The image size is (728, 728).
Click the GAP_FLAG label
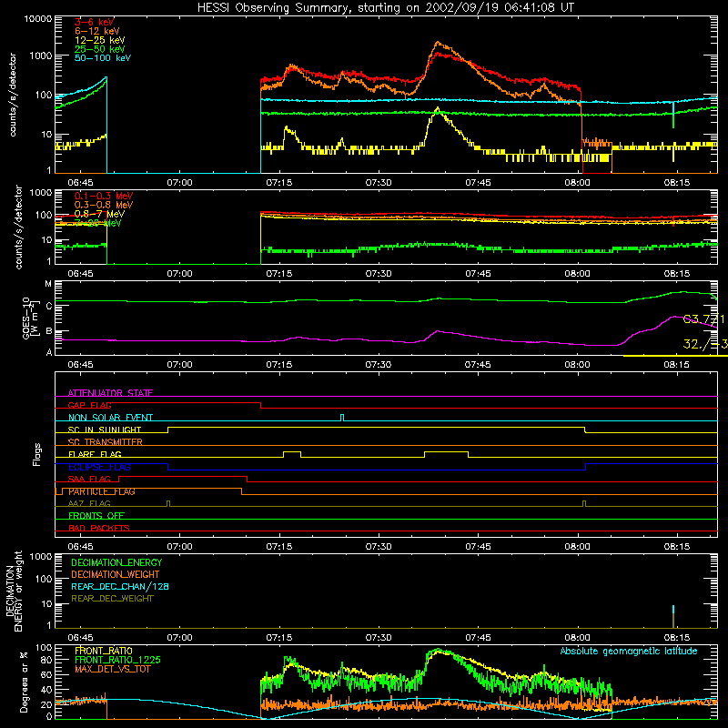click(x=90, y=405)
